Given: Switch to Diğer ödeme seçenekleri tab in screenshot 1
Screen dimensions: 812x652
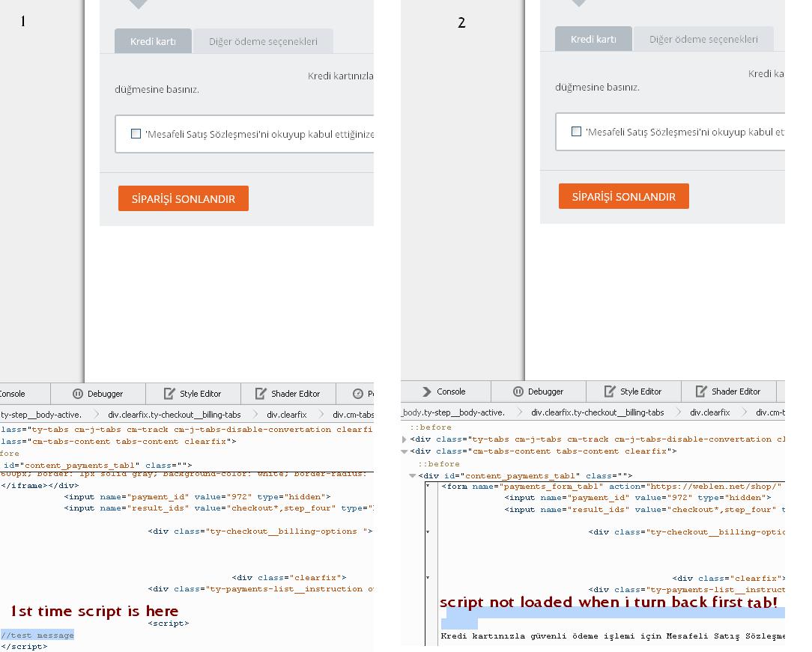Looking at the screenshot, I should pyautogui.click(x=263, y=41).
